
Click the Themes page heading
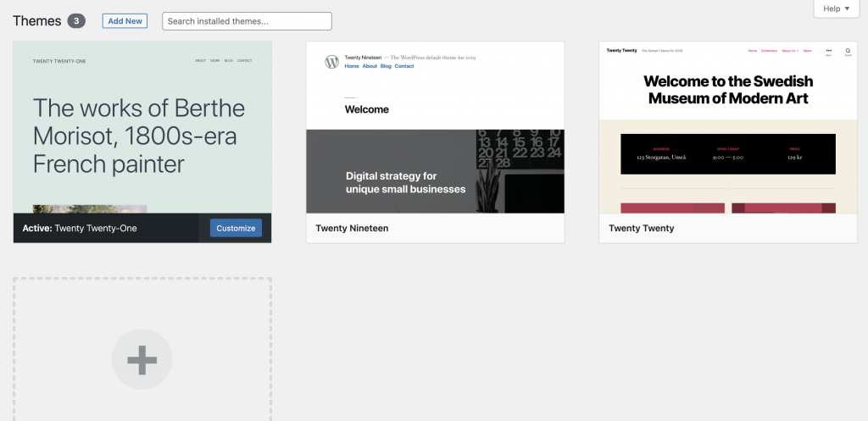click(37, 21)
